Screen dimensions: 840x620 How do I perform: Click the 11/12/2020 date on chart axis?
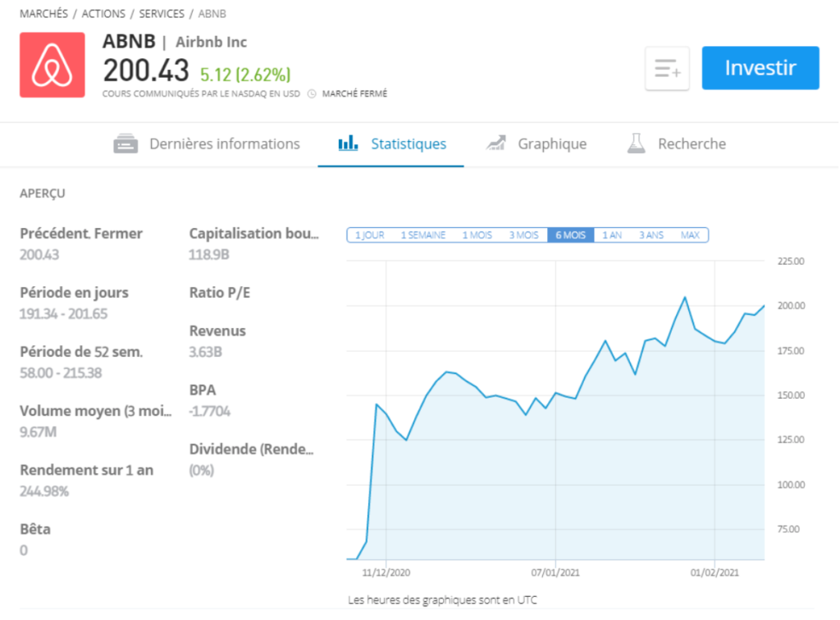(x=386, y=573)
